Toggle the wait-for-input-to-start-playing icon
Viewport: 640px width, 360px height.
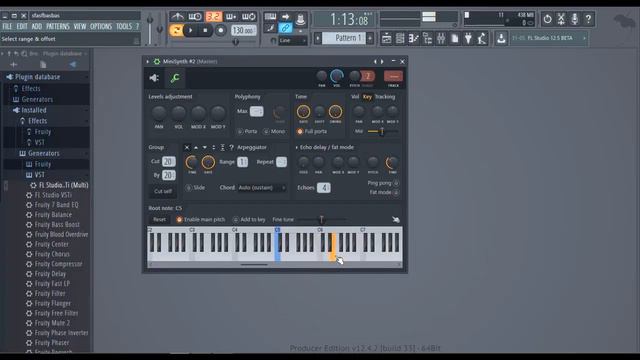click(x=195, y=17)
